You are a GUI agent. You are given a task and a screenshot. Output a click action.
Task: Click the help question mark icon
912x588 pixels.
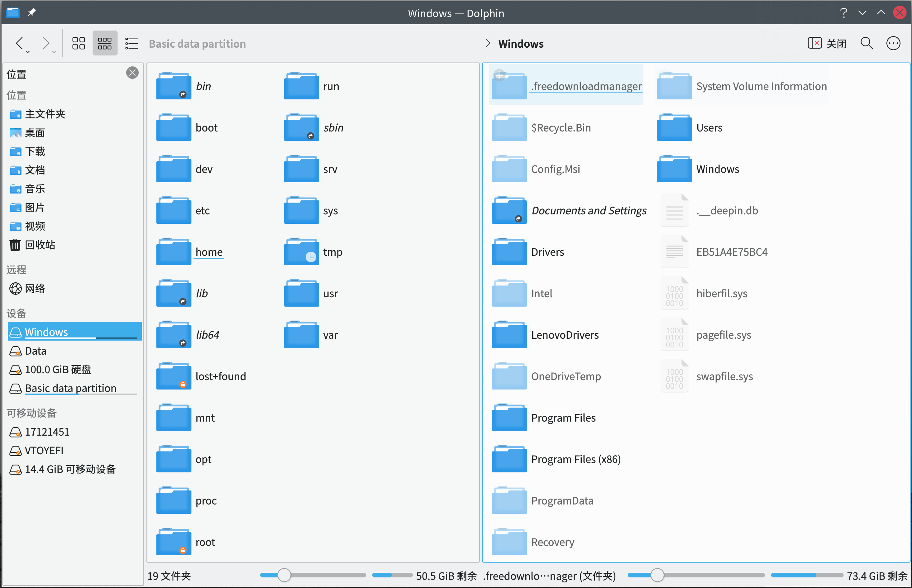(843, 12)
